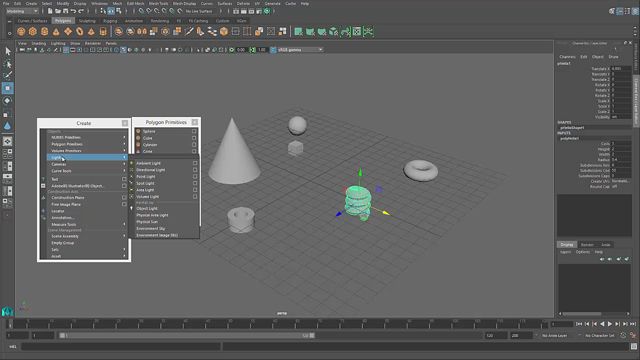Click the polygon cone shelf icon
Screen dimensions: 640x360
pos(56,31)
